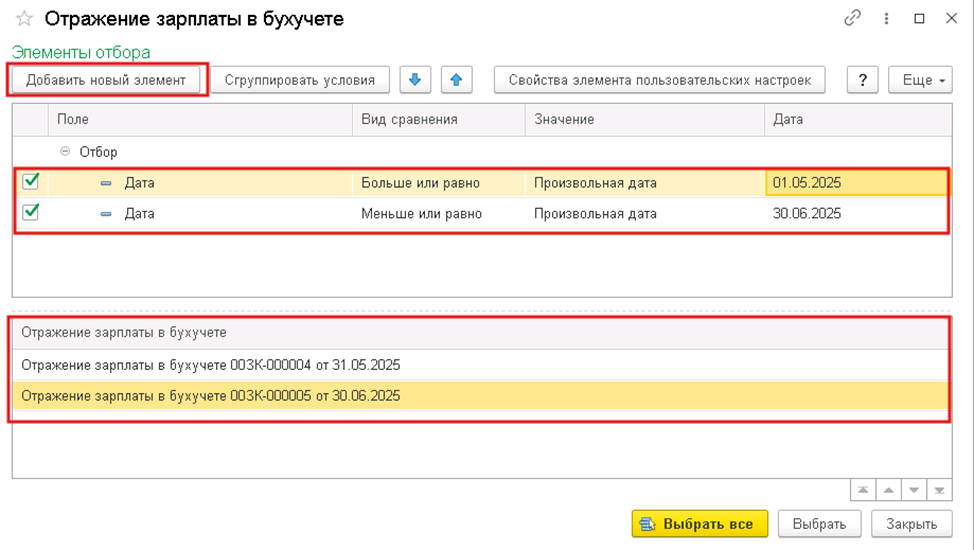The image size is (974, 550).
Task: Move filter element up with blue arrow
Action: pos(455,80)
